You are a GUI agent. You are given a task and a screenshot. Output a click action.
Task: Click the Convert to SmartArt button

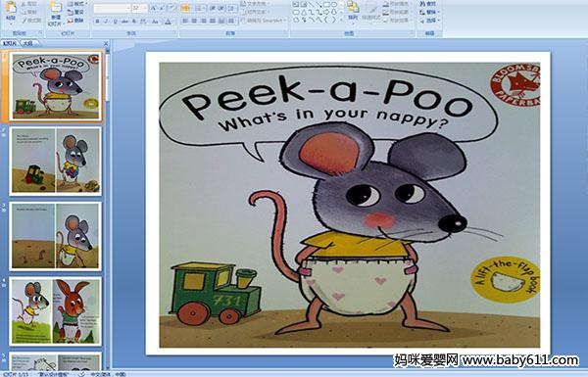pos(263,21)
